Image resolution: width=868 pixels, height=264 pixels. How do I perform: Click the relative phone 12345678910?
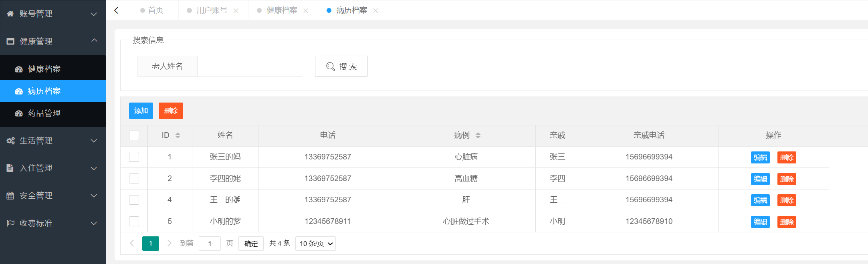649,222
